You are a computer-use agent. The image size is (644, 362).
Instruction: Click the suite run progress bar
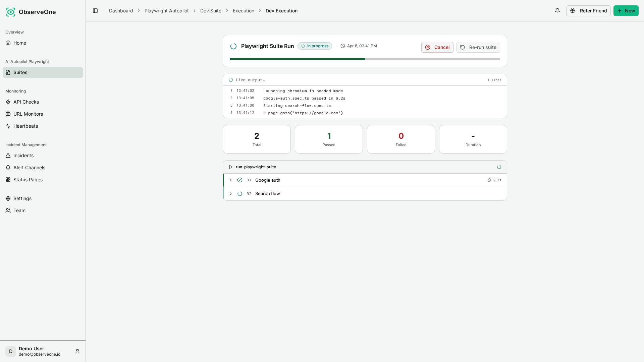point(365,59)
